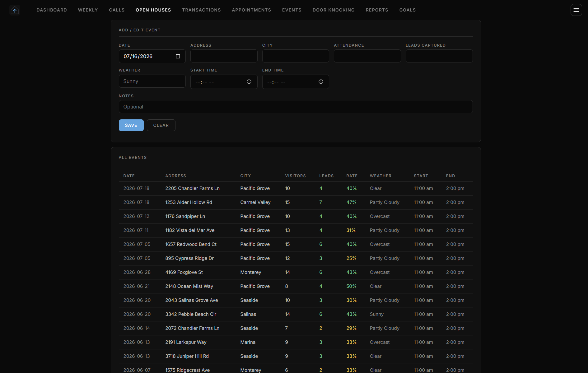This screenshot has height=373, width=588.
Task: Click the Marina city cell
Action: click(x=248, y=342)
